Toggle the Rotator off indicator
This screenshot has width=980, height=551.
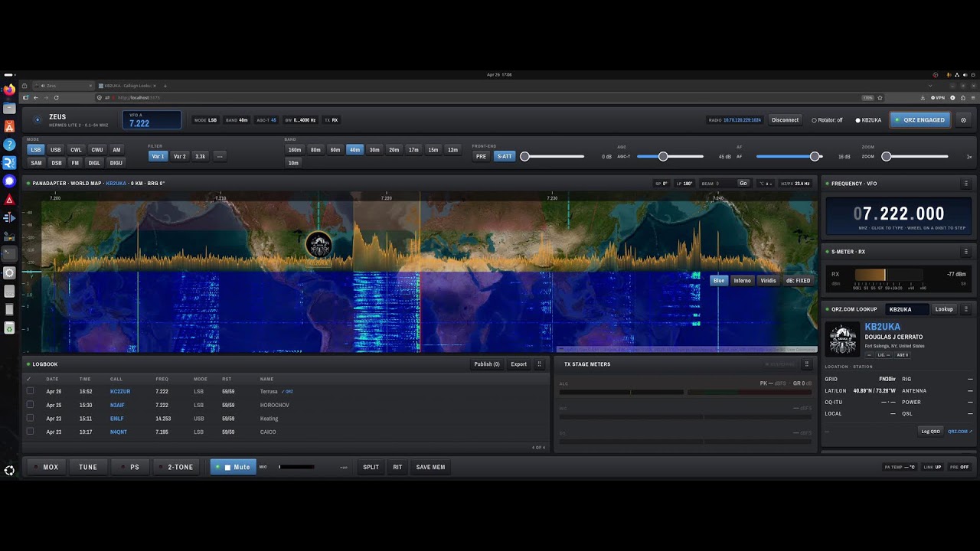[827, 120]
